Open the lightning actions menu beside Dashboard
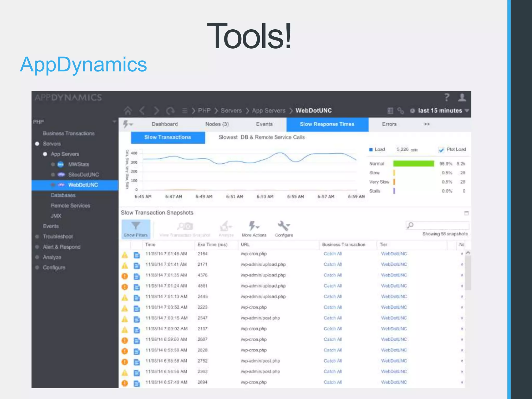Viewport: 532px width, 399px height. (x=128, y=124)
